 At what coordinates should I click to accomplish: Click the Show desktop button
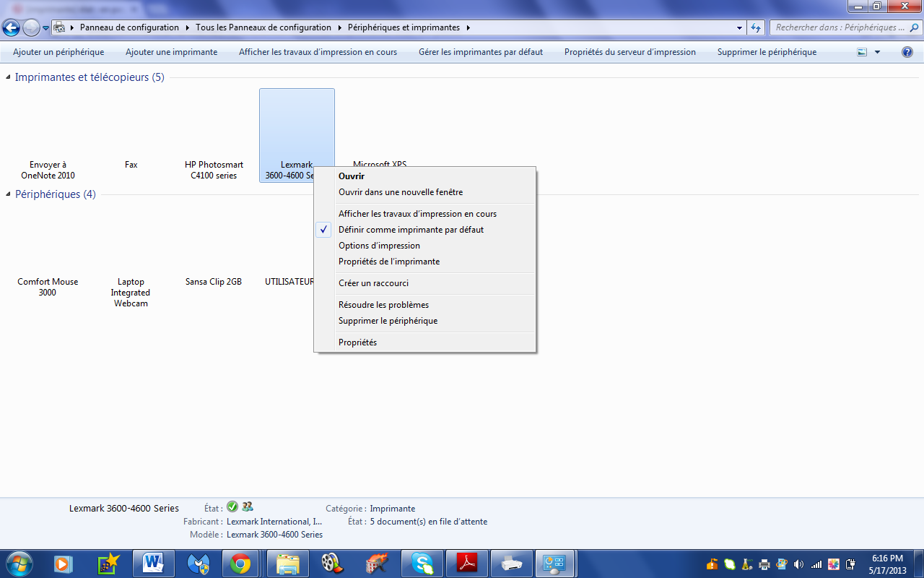point(918,564)
